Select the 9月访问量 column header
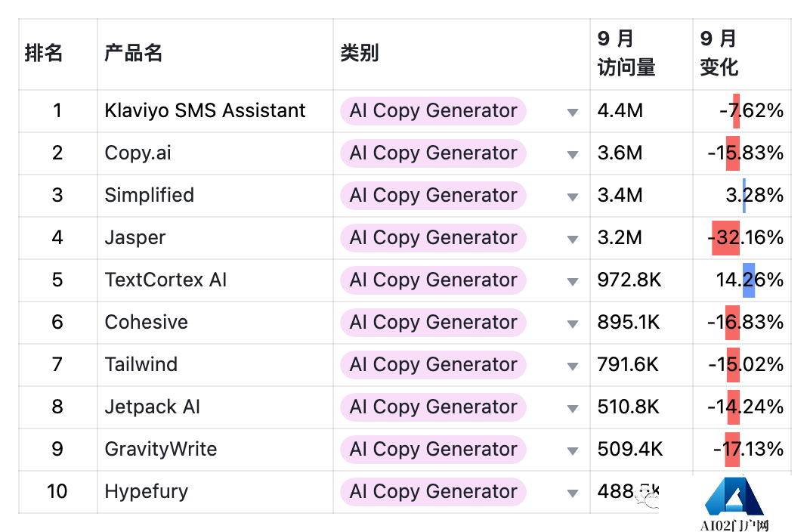This screenshot has height=532, width=810. pos(626,53)
